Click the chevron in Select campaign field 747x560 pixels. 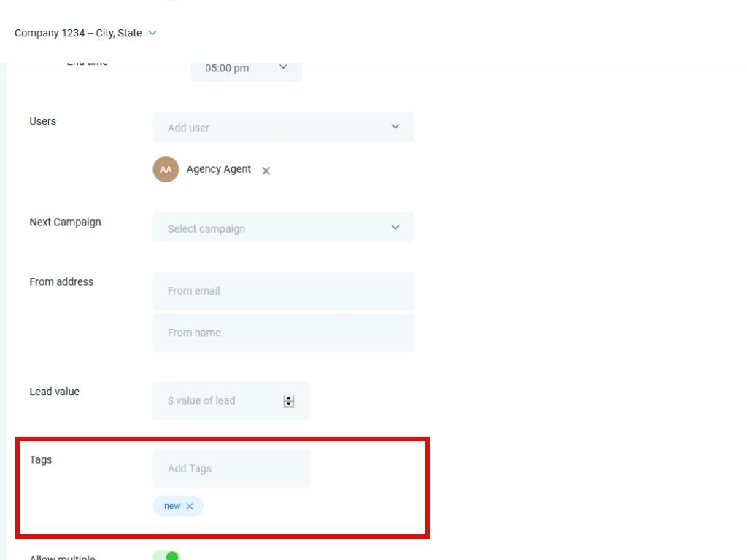pos(395,227)
